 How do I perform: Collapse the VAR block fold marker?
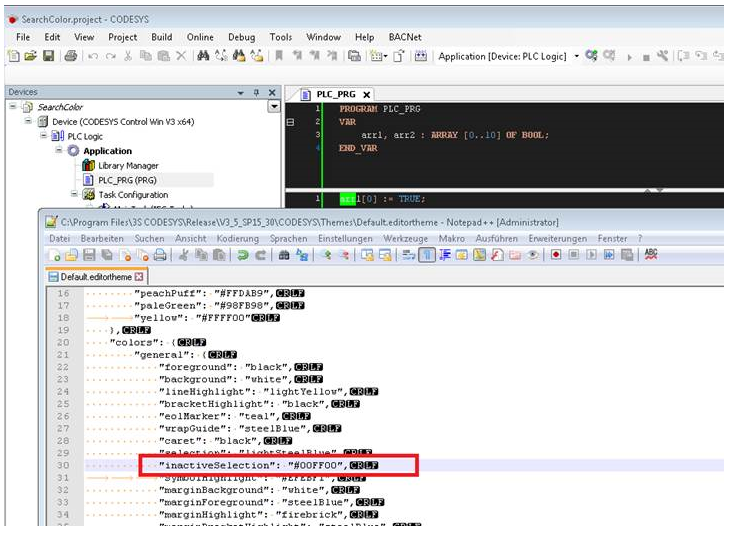pyautogui.click(x=290, y=121)
